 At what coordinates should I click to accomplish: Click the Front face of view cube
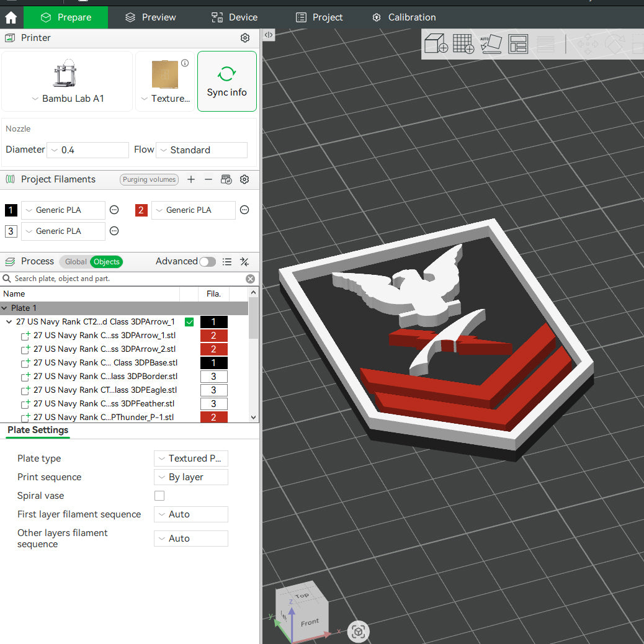[x=309, y=623]
